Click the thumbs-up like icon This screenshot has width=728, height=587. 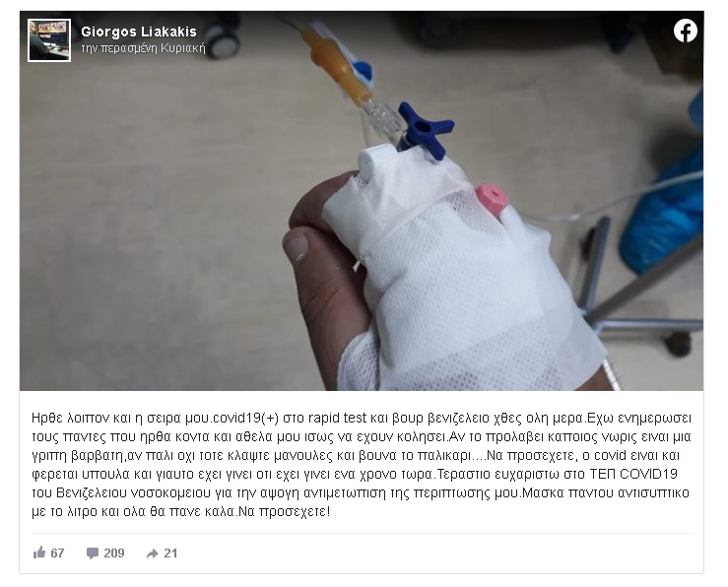click(x=39, y=553)
